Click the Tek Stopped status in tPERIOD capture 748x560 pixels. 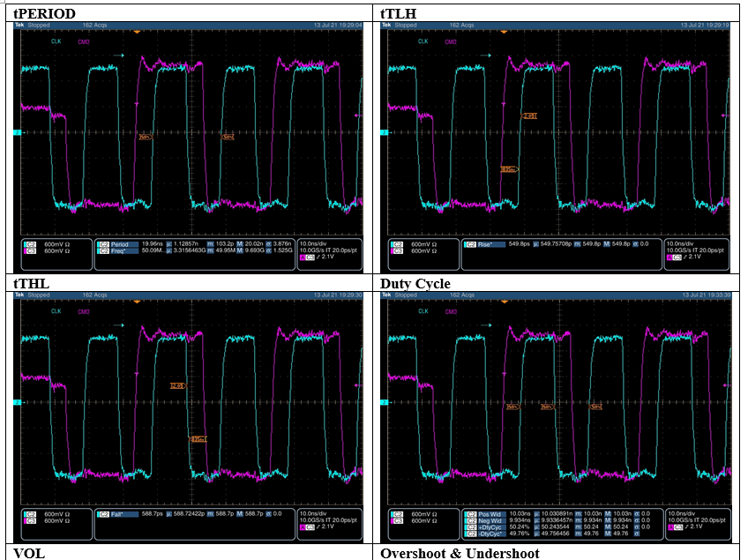click(x=33, y=25)
